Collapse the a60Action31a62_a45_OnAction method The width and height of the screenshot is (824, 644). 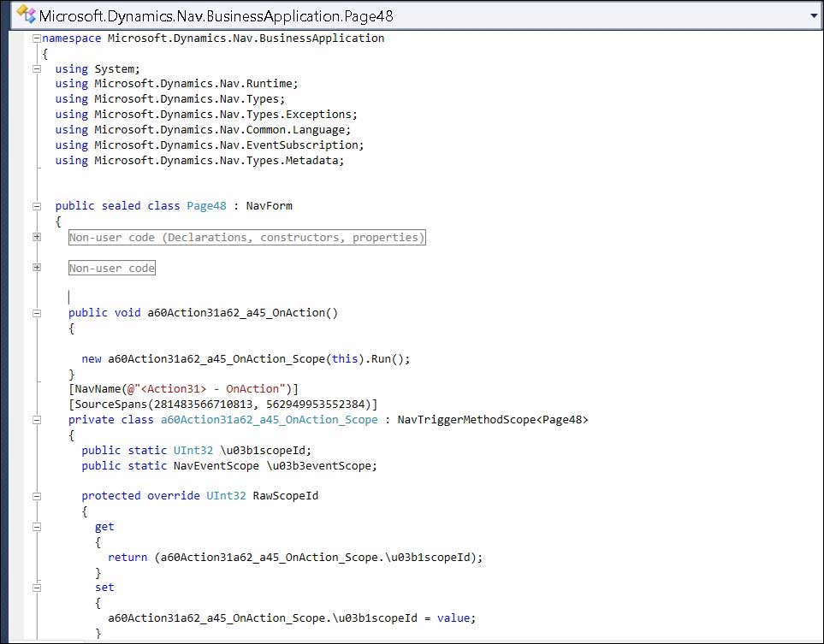35,312
